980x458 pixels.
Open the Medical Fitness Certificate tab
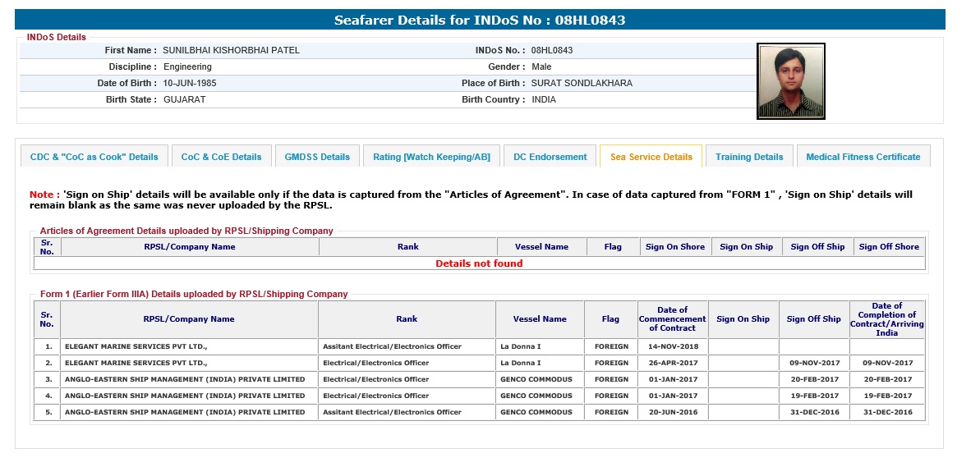[863, 157]
